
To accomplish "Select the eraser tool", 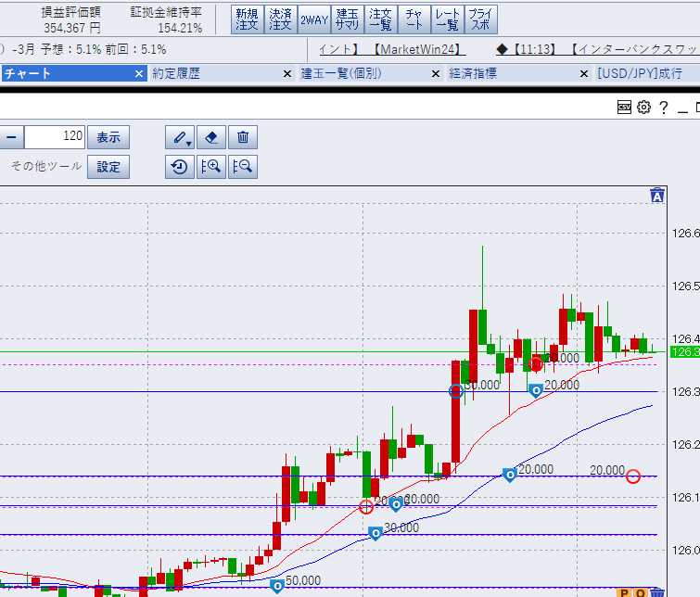I will (211, 137).
